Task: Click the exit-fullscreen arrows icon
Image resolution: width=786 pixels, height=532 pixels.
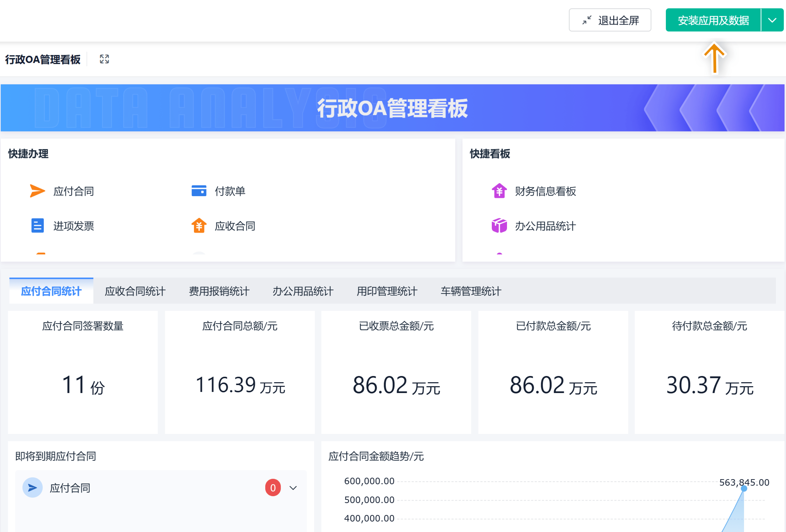Action: point(587,20)
